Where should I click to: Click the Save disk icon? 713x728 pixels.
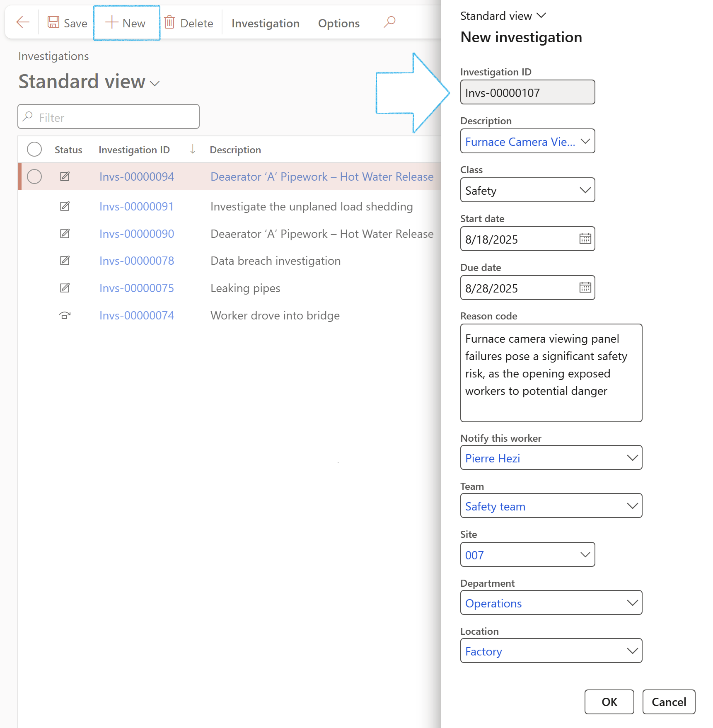coord(53,22)
